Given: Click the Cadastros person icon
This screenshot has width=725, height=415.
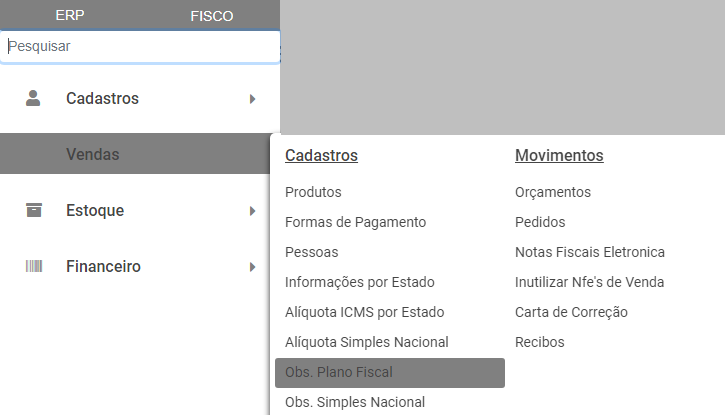Looking at the screenshot, I should [34, 98].
